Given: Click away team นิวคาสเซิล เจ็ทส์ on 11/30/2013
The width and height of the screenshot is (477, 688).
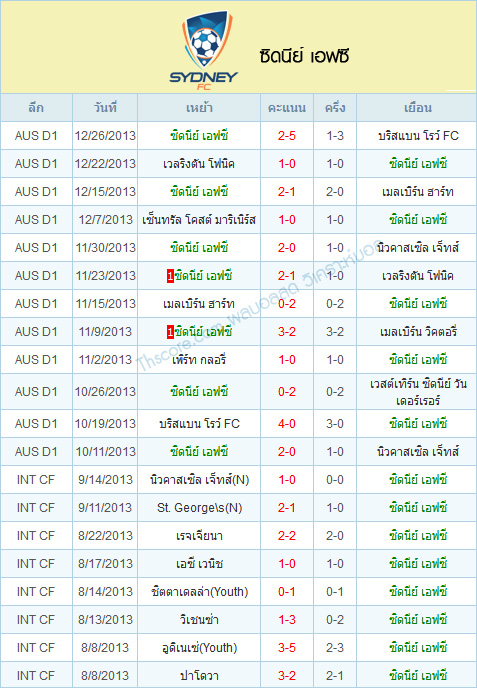Looking at the screenshot, I should (x=418, y=248).
